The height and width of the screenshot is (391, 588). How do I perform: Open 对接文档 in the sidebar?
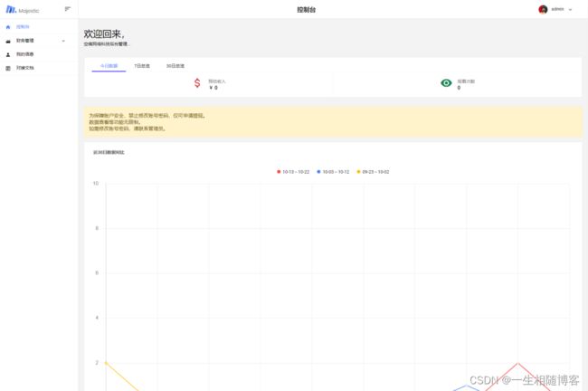(x=24, y=68)
